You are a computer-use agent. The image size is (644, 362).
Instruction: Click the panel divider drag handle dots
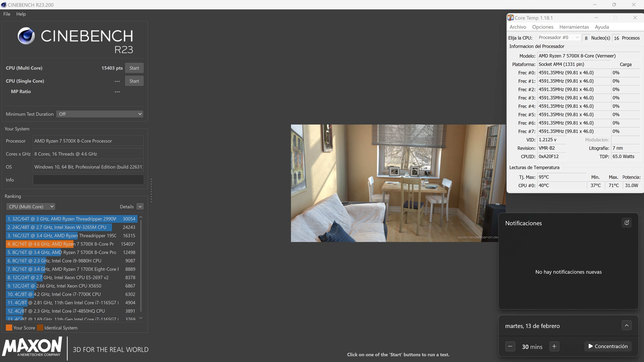coord(151,190)
